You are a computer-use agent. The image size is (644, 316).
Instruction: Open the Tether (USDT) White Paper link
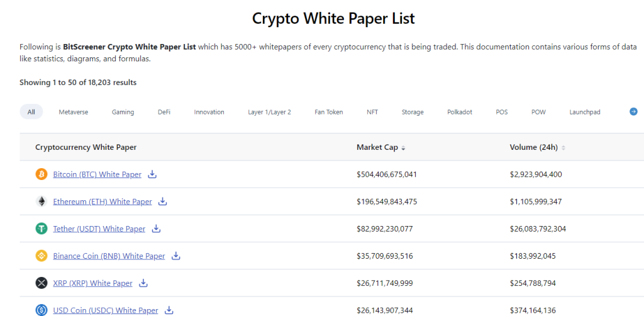(99, 229)
